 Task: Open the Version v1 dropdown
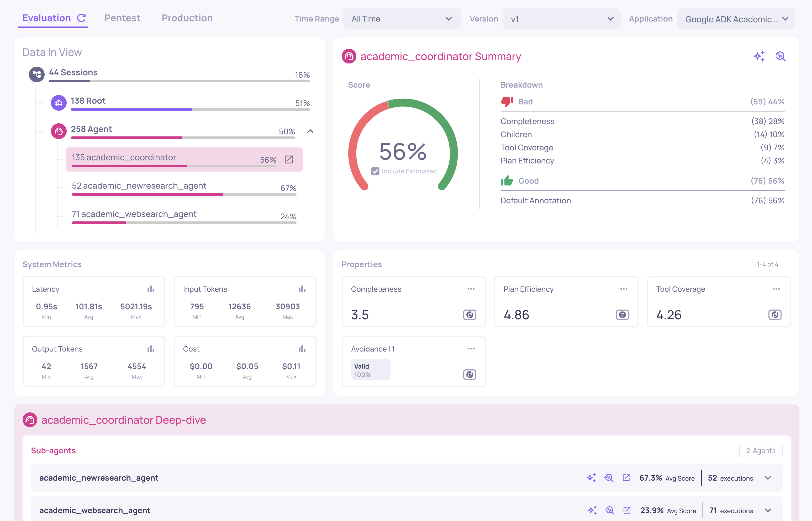[561, 19]
